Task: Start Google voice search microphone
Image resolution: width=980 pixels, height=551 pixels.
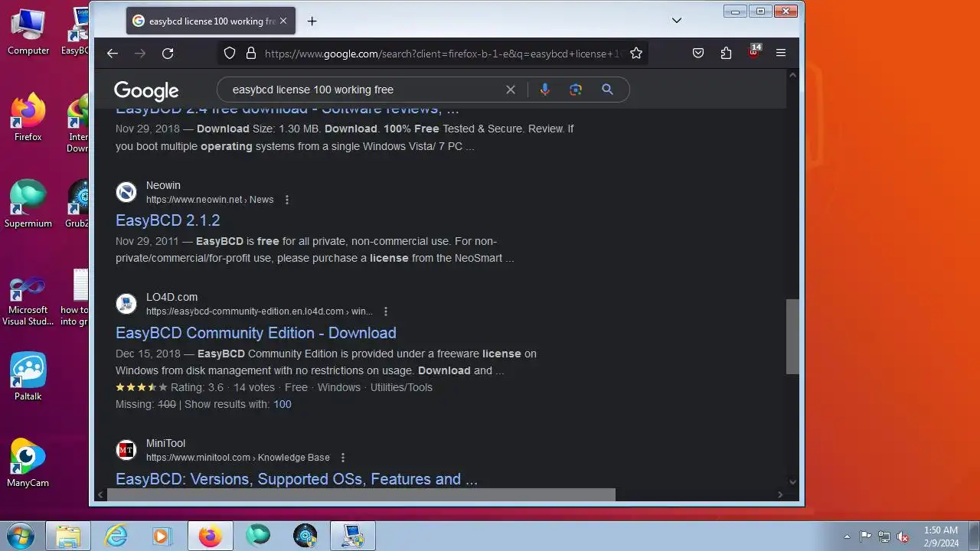Action: (544, 90)
